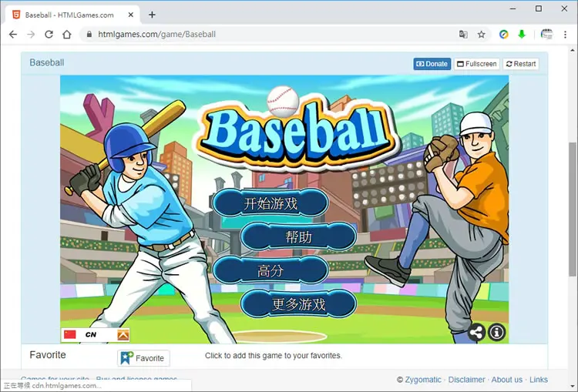578x392 pixels.
Task: Bookmark page with the star icon
Action: (x=481, y=34)
